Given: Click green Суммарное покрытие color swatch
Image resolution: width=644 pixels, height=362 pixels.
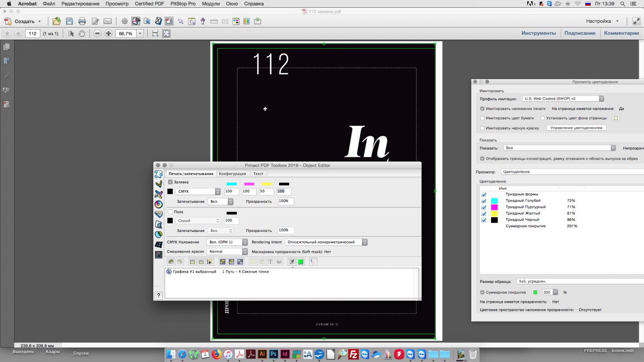Looking at the screenshot, I should (535, 292).
